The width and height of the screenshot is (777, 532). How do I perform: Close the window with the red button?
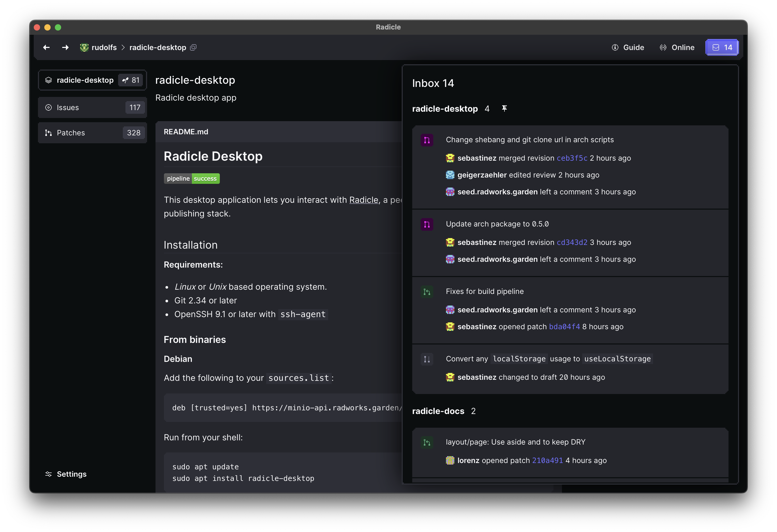click(x=37, y=27)
